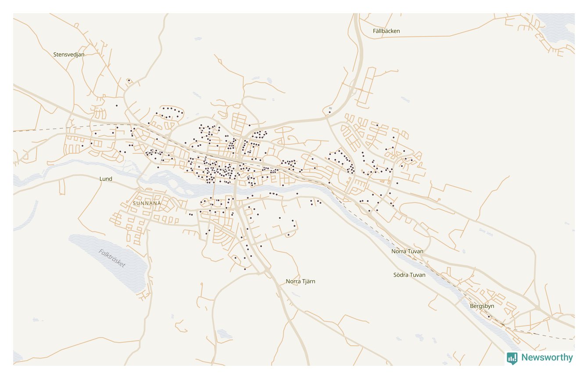Open the Newsworthy text link

tap(547, 357)
